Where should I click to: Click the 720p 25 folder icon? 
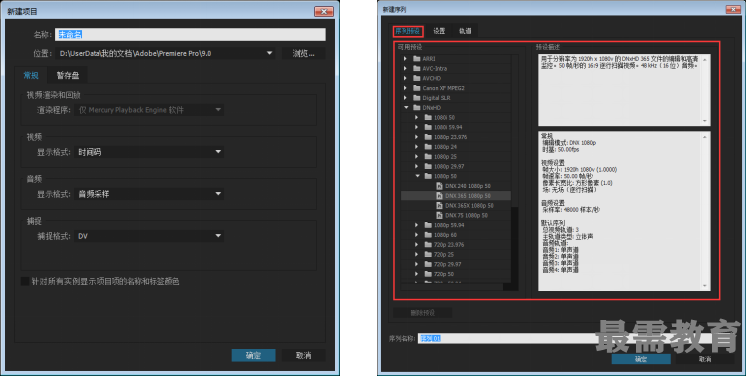pos(428,254)
